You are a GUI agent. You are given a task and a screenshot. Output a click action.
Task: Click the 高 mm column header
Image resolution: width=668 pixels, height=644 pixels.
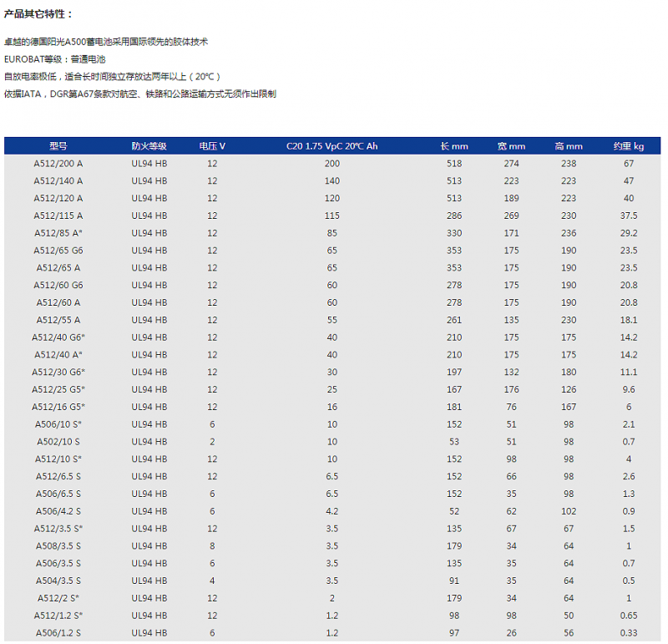pyautogui.click(x=569, y=146)
